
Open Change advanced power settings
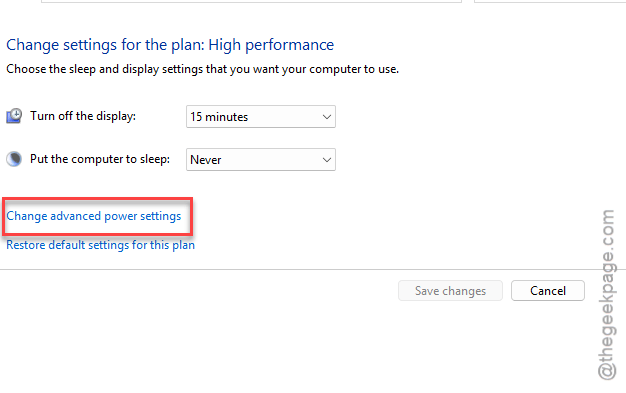(x=94, y=216)
